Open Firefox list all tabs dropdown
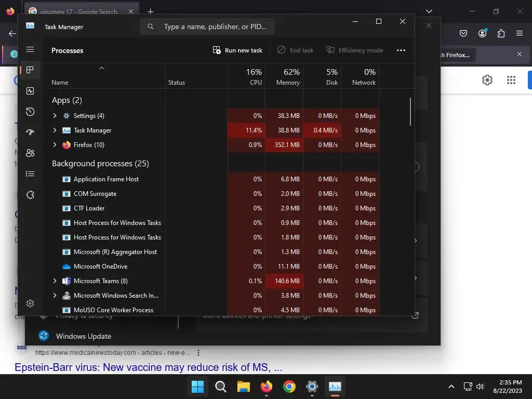 429,11
